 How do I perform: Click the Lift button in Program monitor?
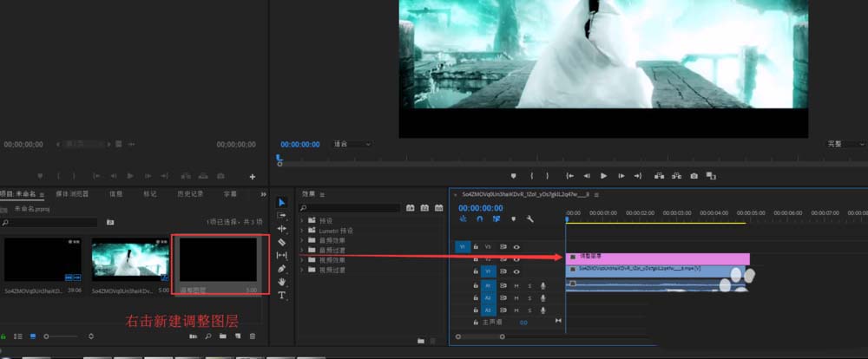pyautogui.click(x=659, y=176)
